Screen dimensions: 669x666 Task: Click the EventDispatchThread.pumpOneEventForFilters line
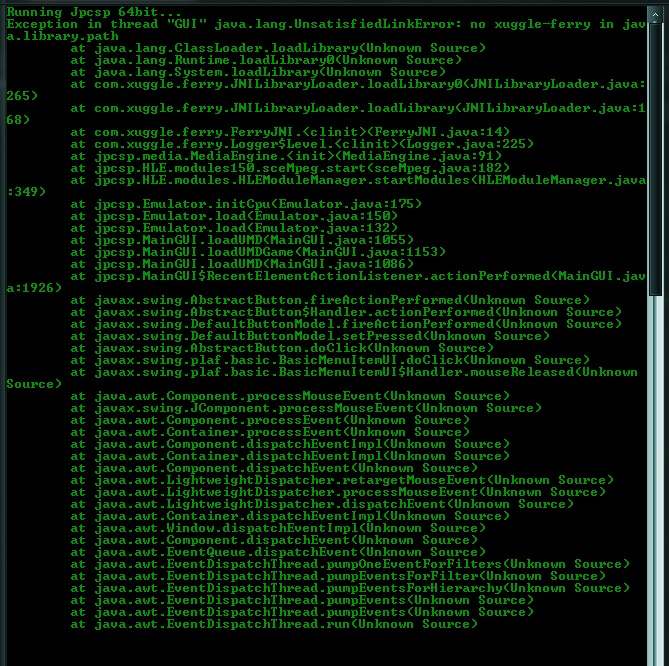click(x=350, y=564)
